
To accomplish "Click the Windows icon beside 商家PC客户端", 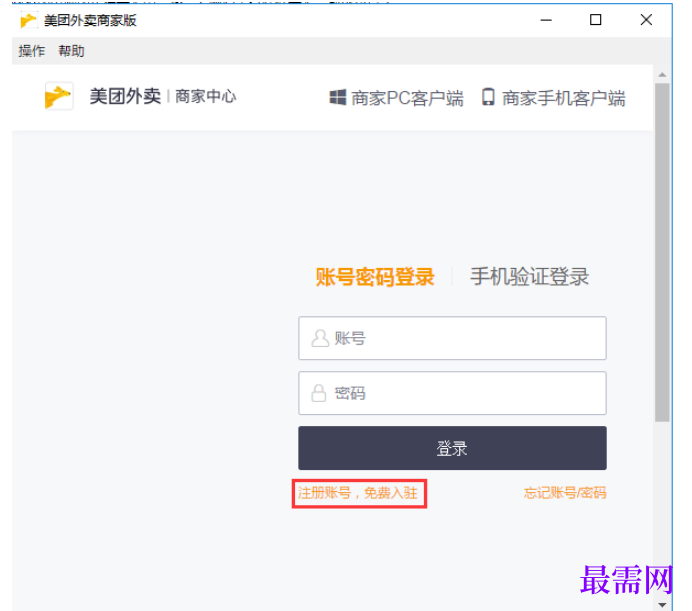I will click(338, 98).
